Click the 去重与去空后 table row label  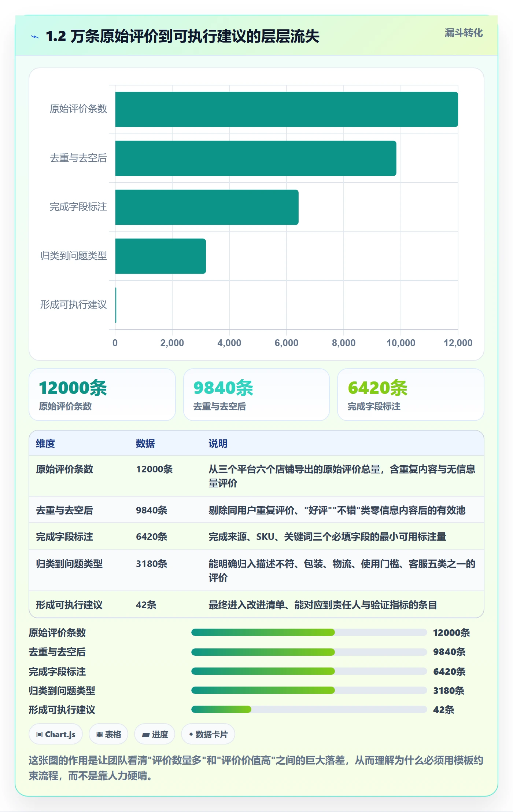click(64, 510)
